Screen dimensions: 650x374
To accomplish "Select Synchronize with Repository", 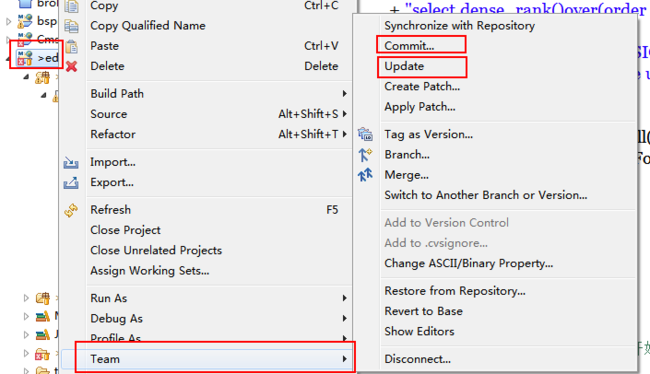I will tap(459, 26).
